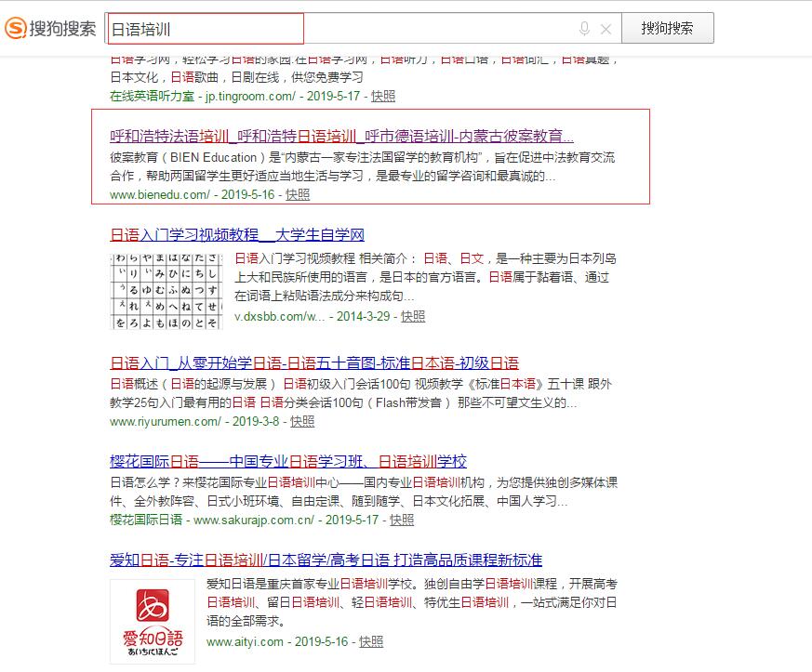
Task: Open the 爱知日语 result title link
Action: [x=329, y=560]
